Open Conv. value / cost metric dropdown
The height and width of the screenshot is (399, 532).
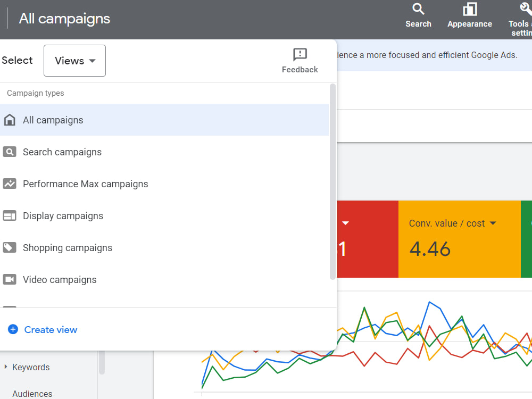coord(493,223)
